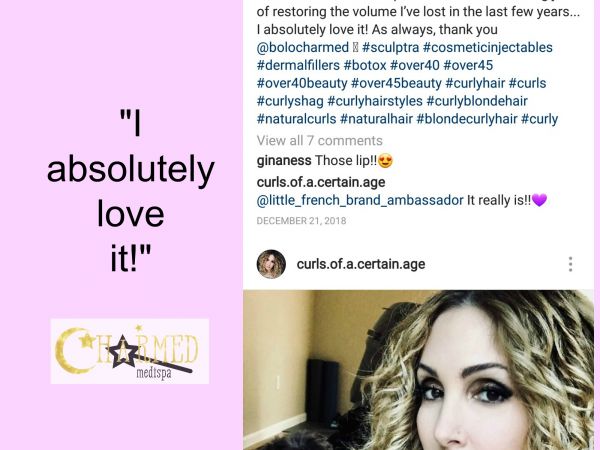The width and height of the screenshot is (600, 450).
Task: Open the ginaness commenter profile
Action: [x=284, y=160]
